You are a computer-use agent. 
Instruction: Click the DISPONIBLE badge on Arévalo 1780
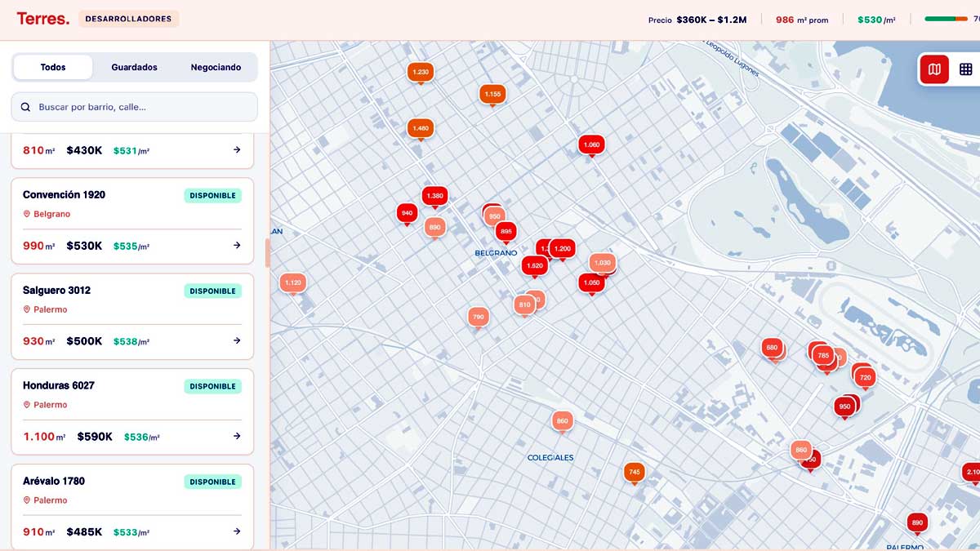(x=212, y=482)
